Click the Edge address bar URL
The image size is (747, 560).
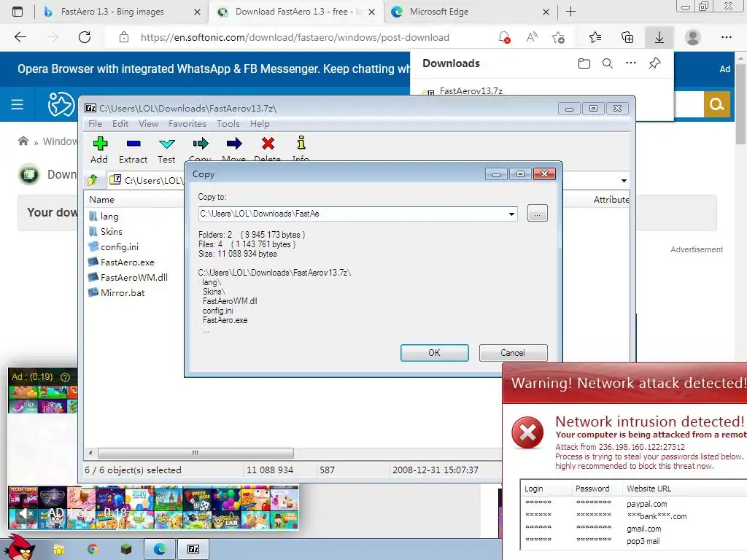(295, 37)
